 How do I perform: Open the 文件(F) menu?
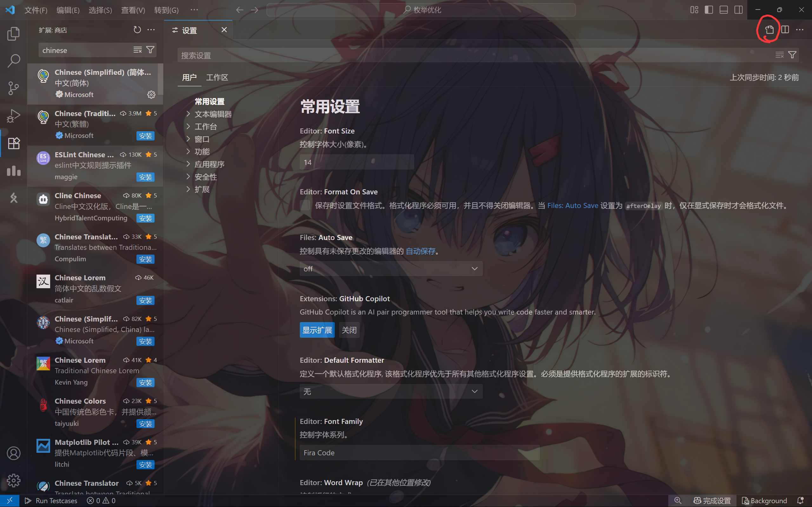click(36, 10)
